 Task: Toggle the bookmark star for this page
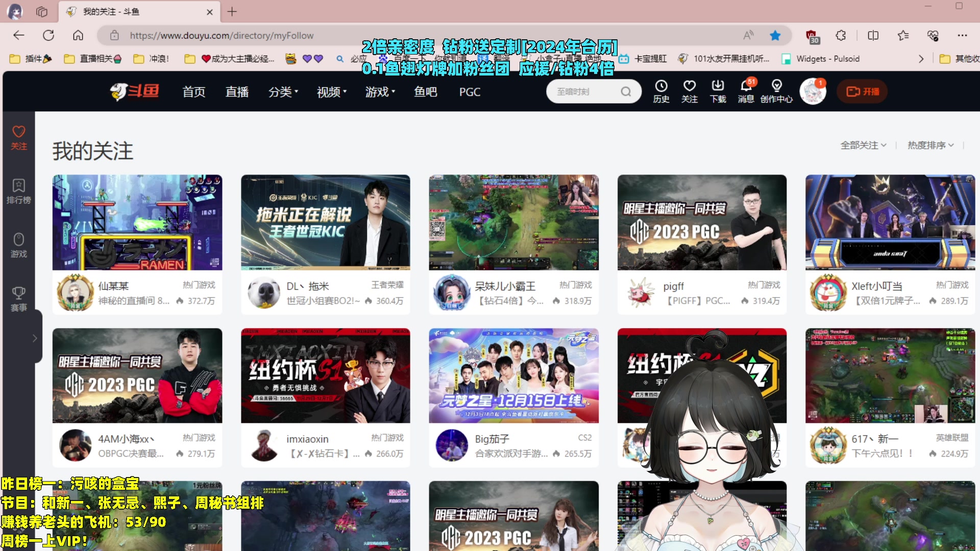775,35
